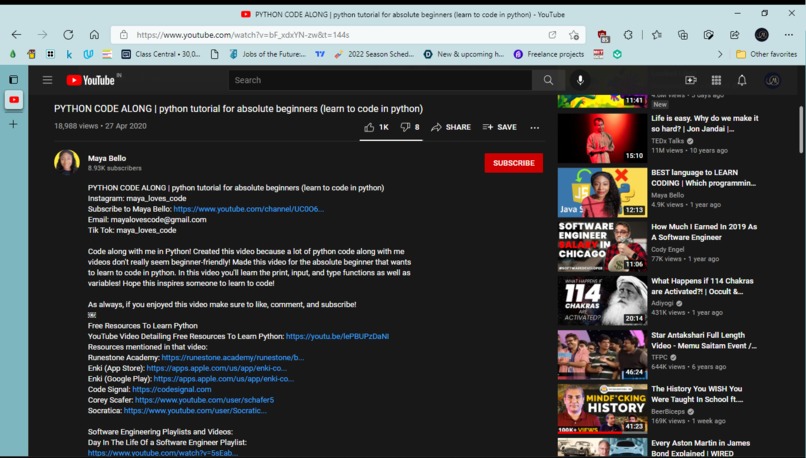806x458 pixels.
Task: Expand the bookmarks overflow chevron
Action: click(720, 54)
